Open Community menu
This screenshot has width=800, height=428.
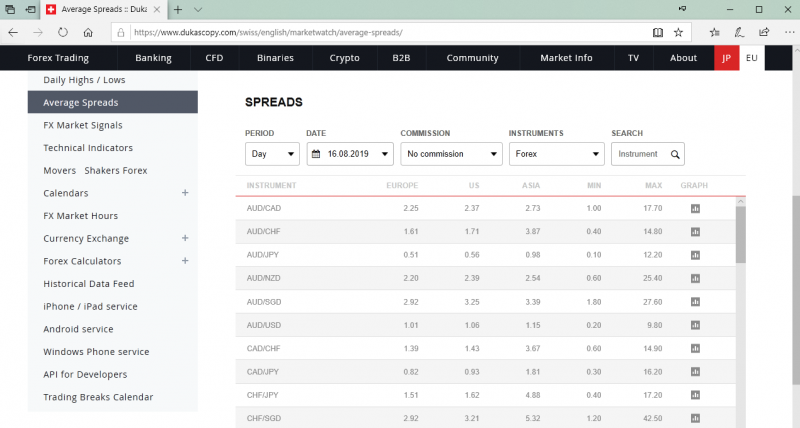tap(472, 58)
